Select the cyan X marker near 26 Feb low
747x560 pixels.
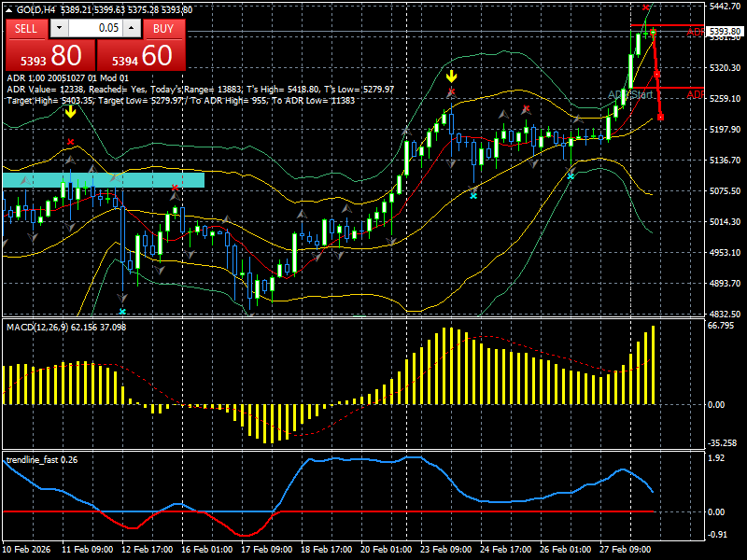[x=571, y=176]
